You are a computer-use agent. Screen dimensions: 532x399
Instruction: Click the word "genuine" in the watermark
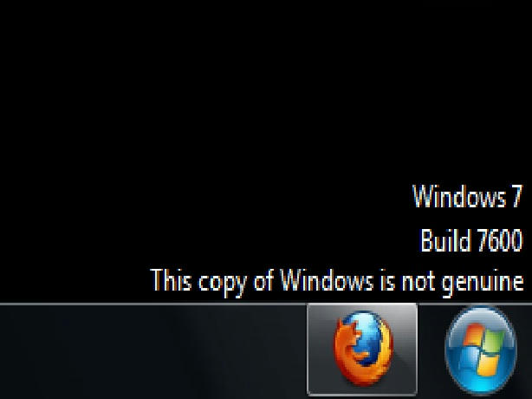(x=483, y=284)
